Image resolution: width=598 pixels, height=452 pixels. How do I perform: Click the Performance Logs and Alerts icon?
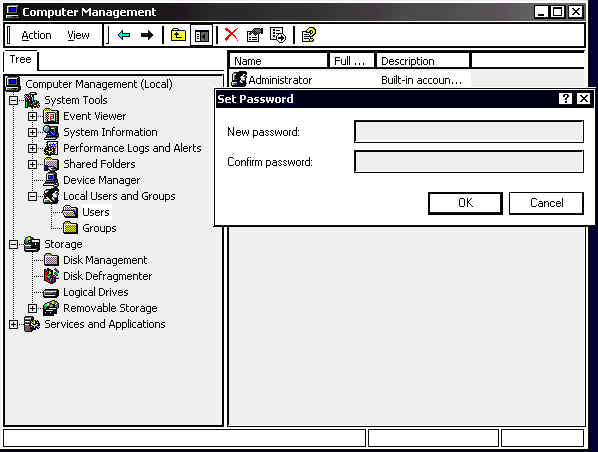51,148
